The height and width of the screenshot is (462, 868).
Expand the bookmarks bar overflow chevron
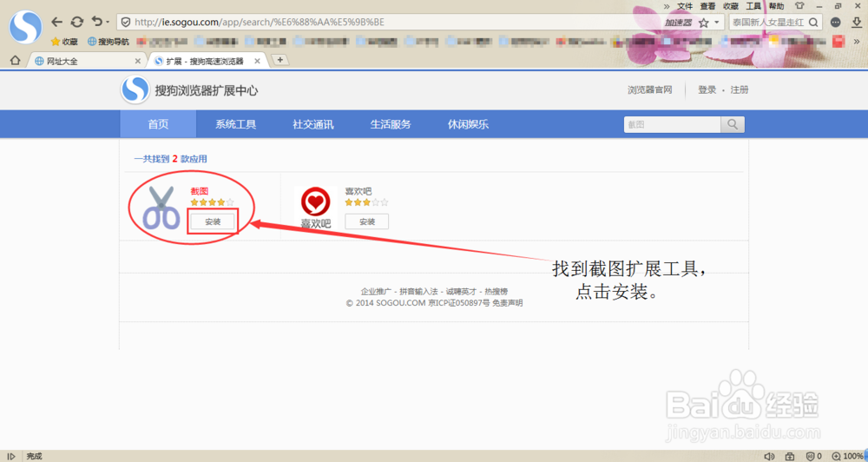pos(857,42)
